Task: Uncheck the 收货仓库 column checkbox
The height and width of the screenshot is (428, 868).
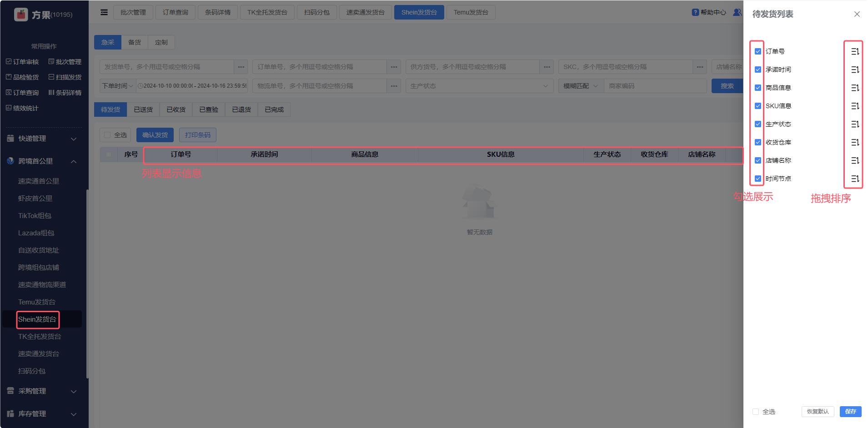Action: [758, 142]
